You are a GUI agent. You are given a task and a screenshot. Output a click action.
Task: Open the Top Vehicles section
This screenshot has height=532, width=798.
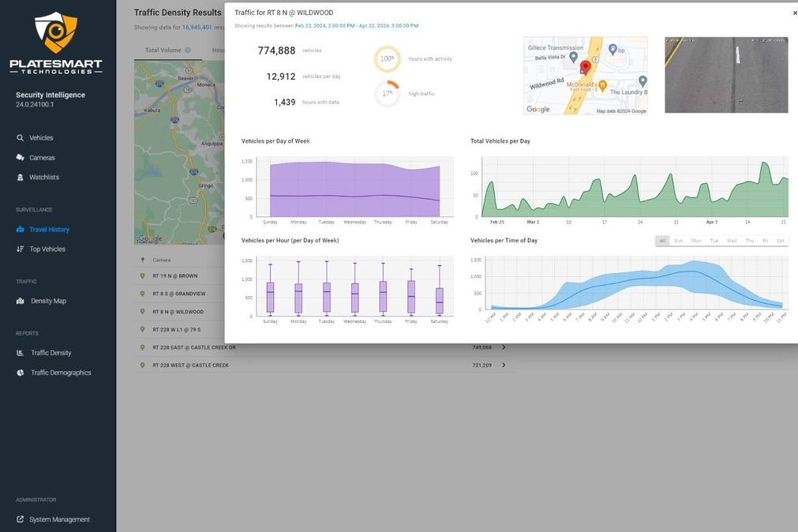43,249
